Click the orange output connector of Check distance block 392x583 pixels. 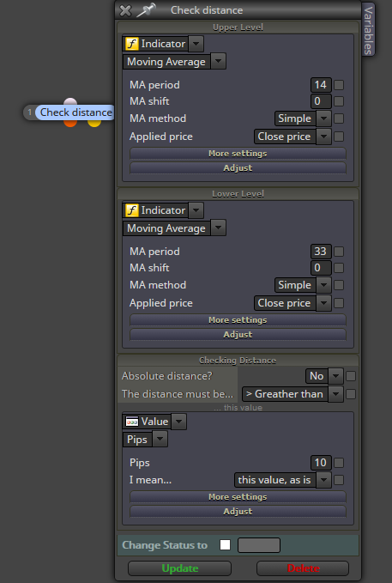click(x=70, y=123)
